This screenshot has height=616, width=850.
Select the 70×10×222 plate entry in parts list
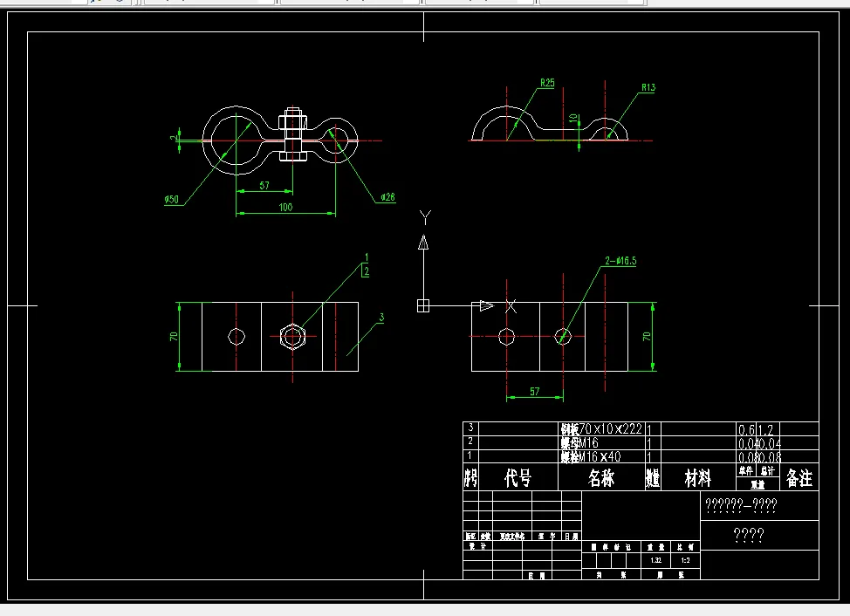click(602, 429)
